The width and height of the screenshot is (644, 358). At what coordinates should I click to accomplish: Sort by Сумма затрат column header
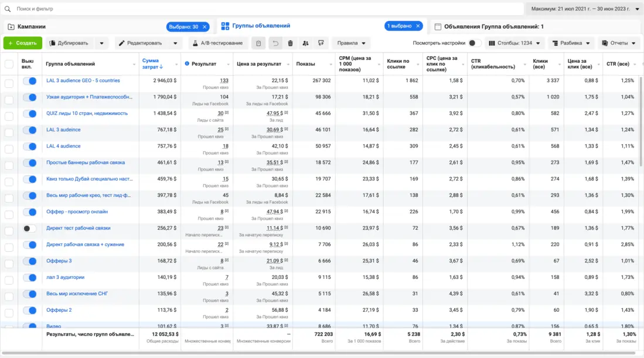click(x=152, y=64)
